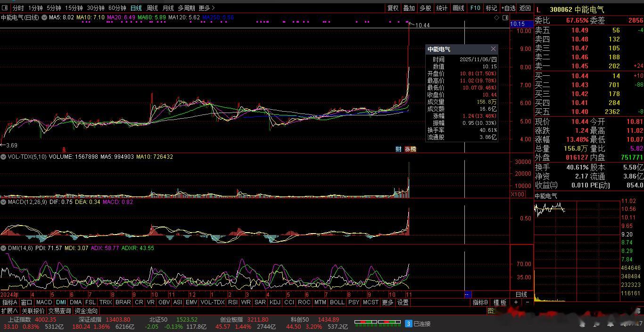644x332 pixels.
Task: Click the 指标B tab
Action: 480,302
